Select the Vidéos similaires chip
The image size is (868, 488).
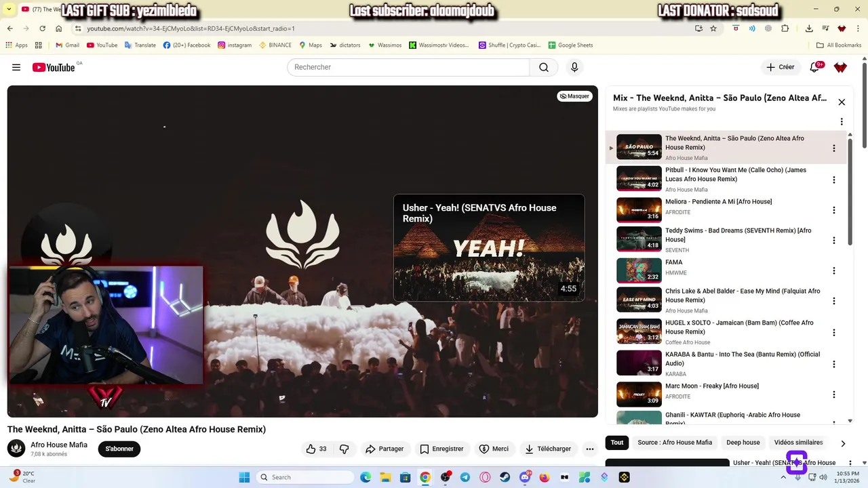pyautogui.click(x=798, y=443)
